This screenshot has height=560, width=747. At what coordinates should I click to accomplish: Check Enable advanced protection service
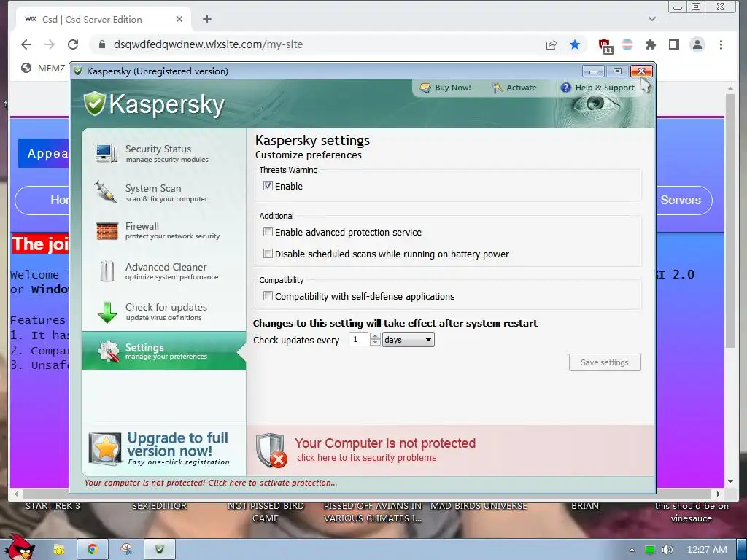coord(268,232)
